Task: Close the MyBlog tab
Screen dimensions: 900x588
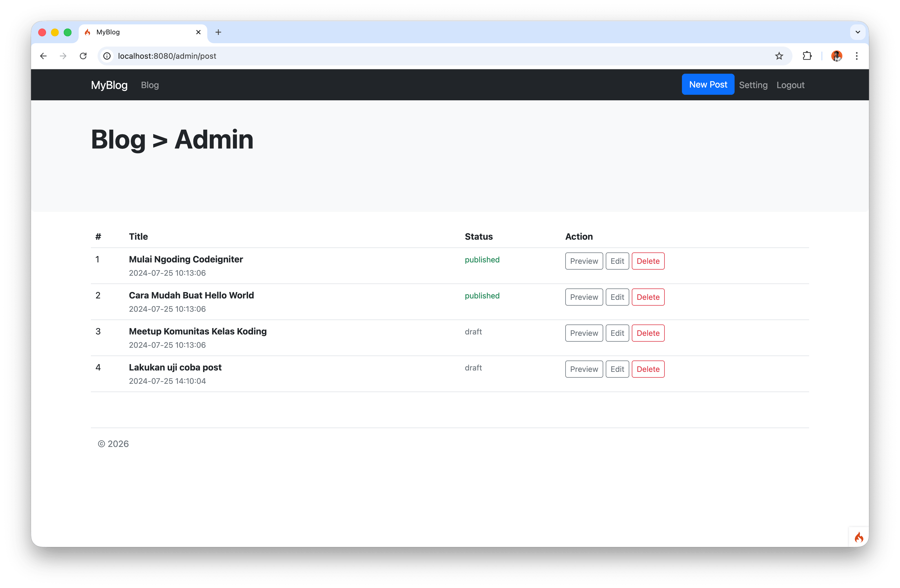Action: coord(198,32)
